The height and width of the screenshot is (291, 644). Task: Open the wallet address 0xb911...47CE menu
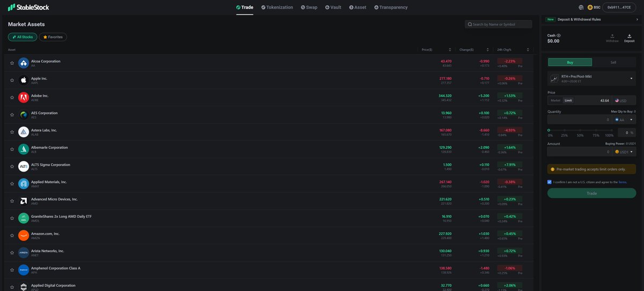tap(619, 8)
